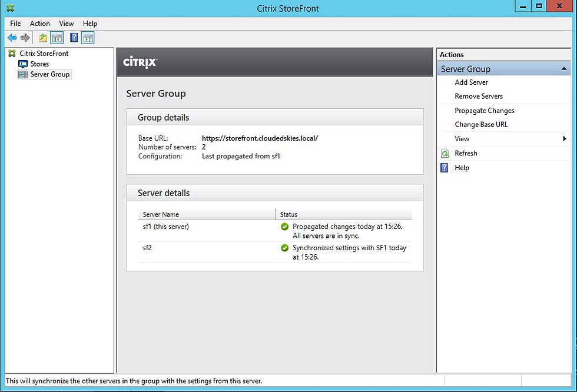Open the Action menu
This screenshot has height=392, width=577.
coord(40,24)
